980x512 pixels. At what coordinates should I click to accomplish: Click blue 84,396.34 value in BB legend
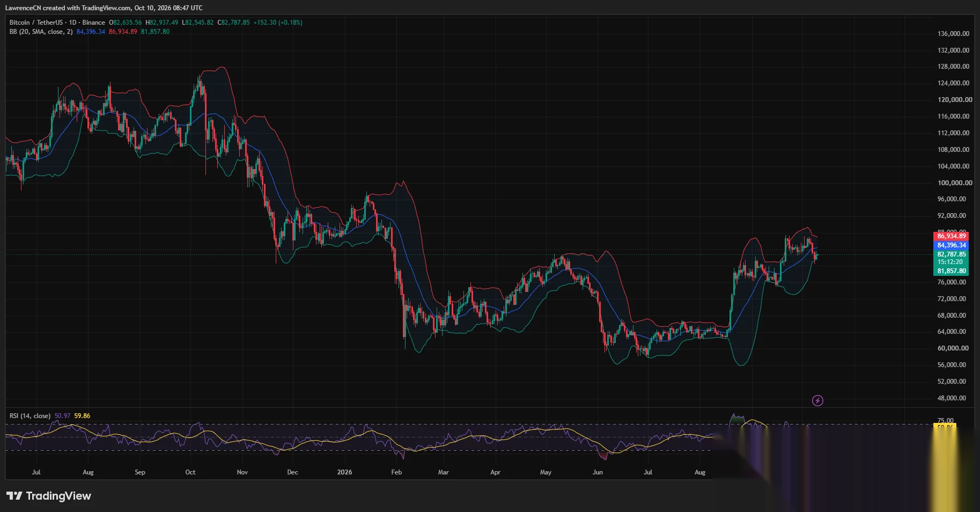pos(91,32)
